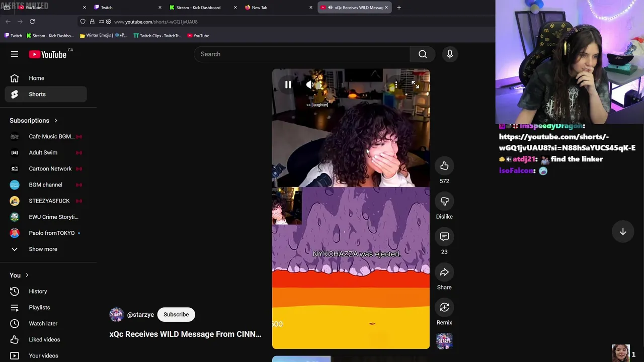644x362 pixels.
Task: Subscribe to @starzye
Action: point(176,315)
